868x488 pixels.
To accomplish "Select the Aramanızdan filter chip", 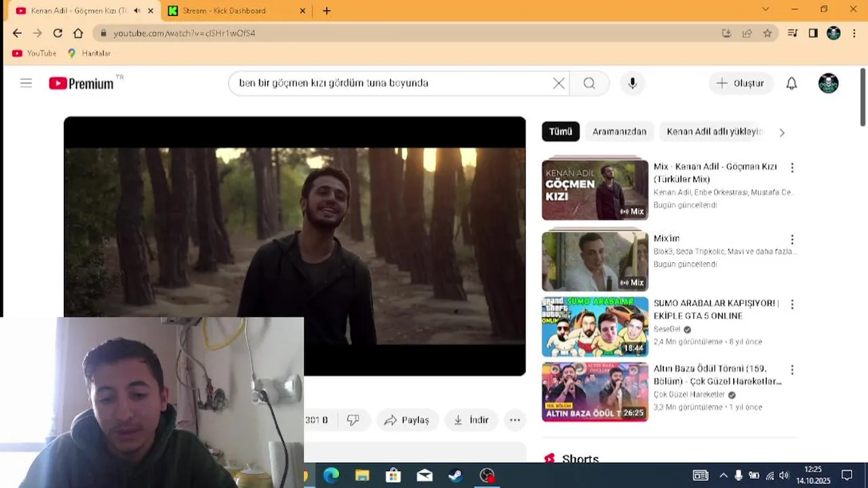I will [619, 131].
